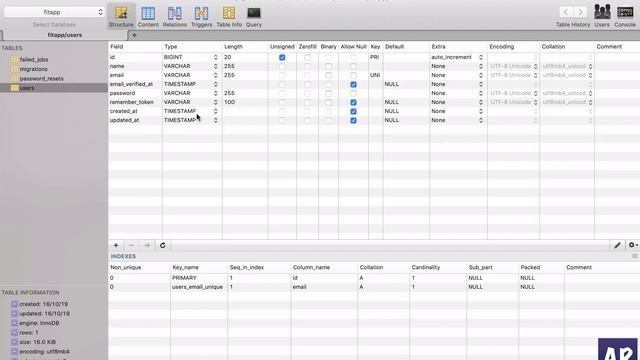640x360 pixels.
Task: Click the Type column header
Action: point(192,47)
